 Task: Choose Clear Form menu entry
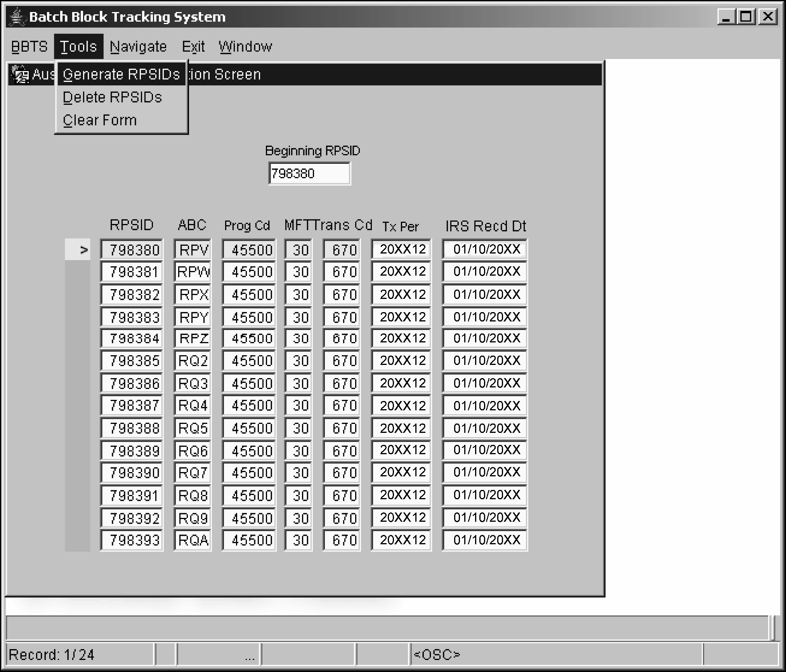[x=100, y=120]
